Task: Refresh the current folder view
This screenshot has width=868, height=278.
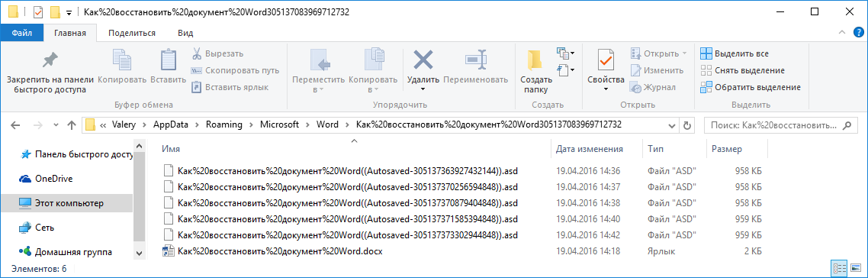Action: click(x=687, y=125)
